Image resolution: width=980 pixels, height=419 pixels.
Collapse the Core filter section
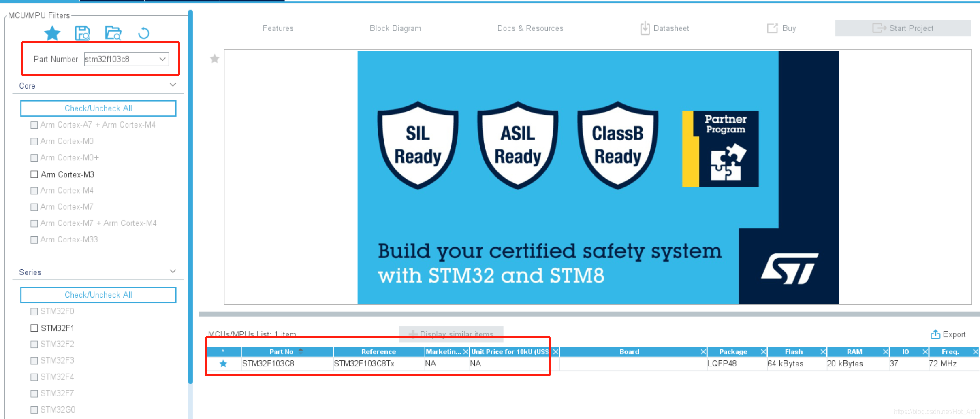pyautogui.click(x=173, y=85)
